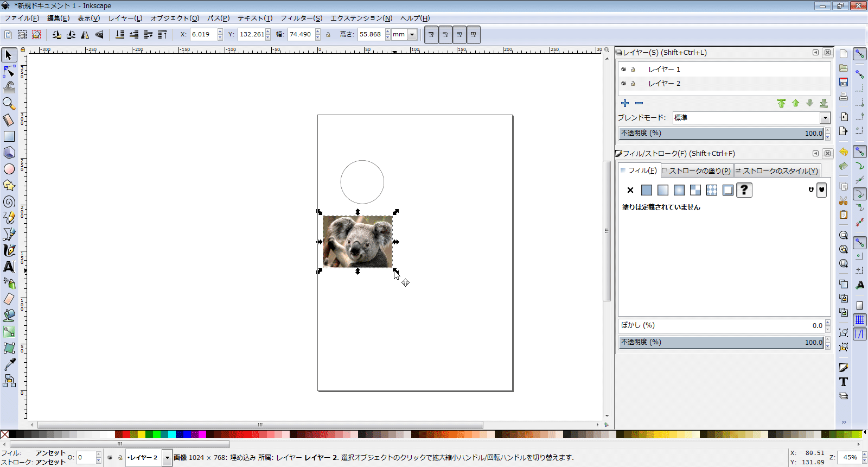Open the mm units dropdown

[x=412, y=35]
